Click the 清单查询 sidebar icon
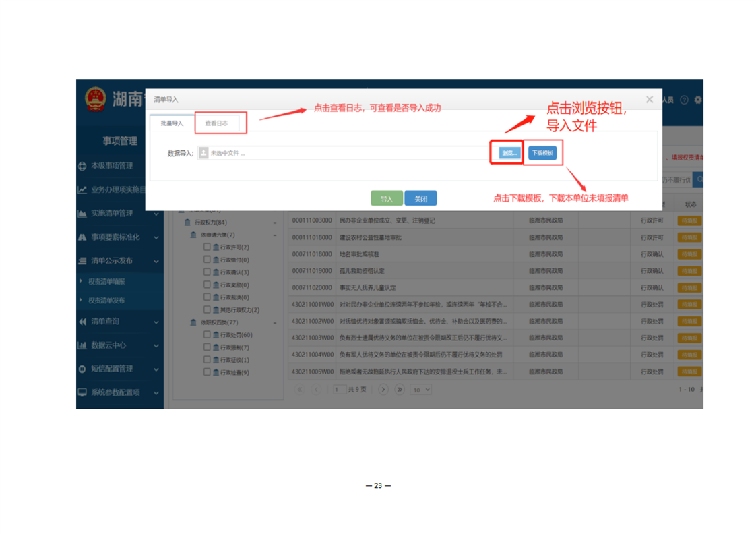Screen dimensions: 756x534 tap(82, 322)
